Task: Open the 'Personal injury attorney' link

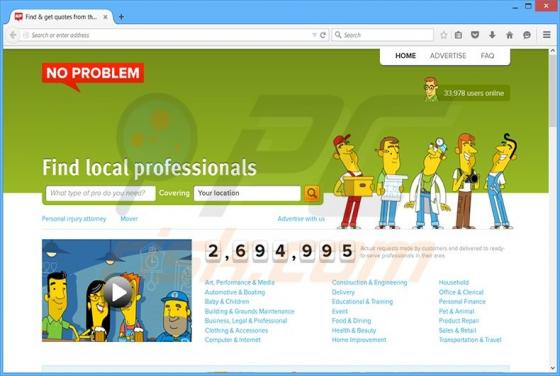Action: tap(74, 219)
